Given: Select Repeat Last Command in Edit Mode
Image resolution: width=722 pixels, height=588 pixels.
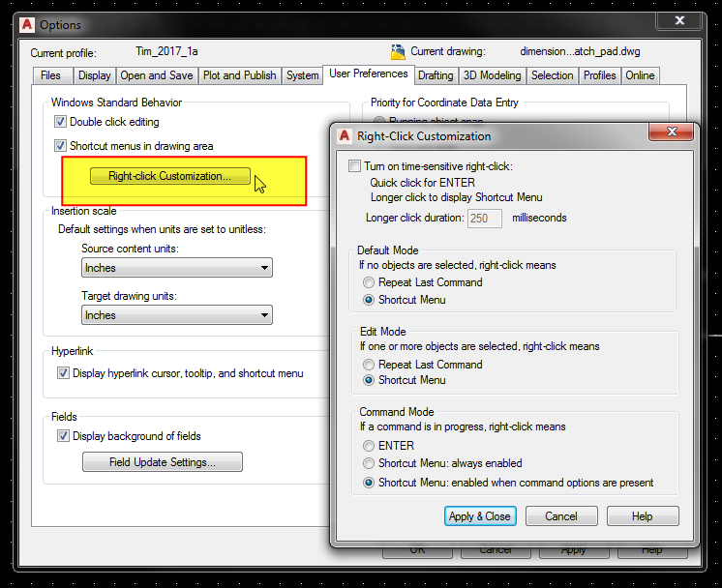Looking at the screenshot, I should [369, 365].
